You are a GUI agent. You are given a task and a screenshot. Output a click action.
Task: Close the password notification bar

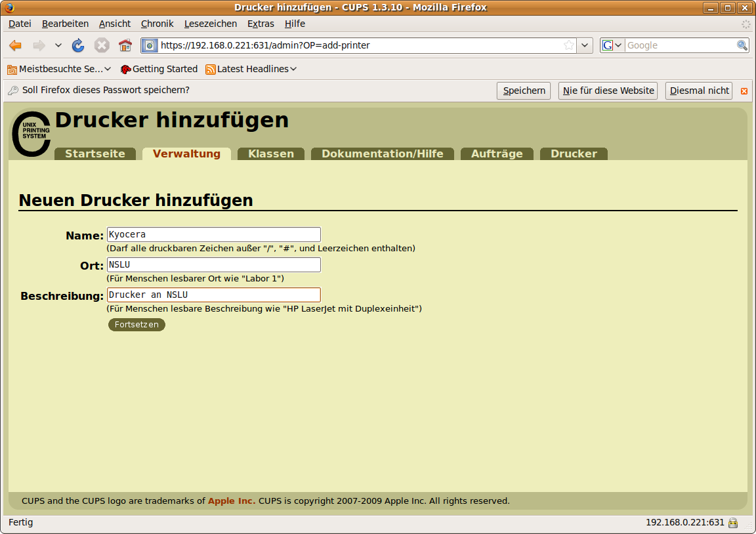(x=744, y=91)
